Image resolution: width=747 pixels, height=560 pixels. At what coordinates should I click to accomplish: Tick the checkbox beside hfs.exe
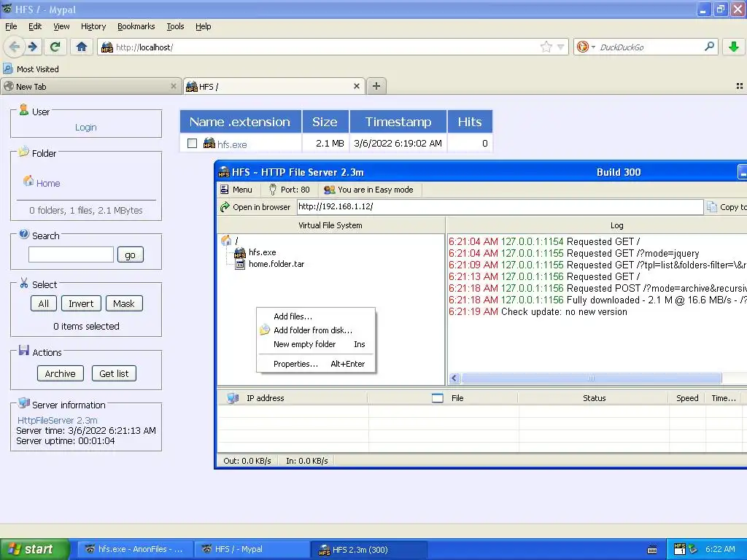click(x=192, y=144)
